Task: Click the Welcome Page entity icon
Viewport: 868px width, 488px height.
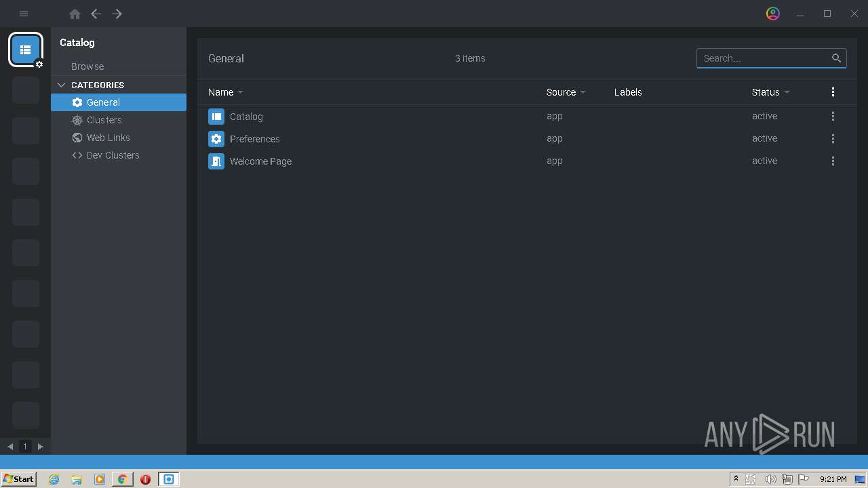Action: coord(216,161)
